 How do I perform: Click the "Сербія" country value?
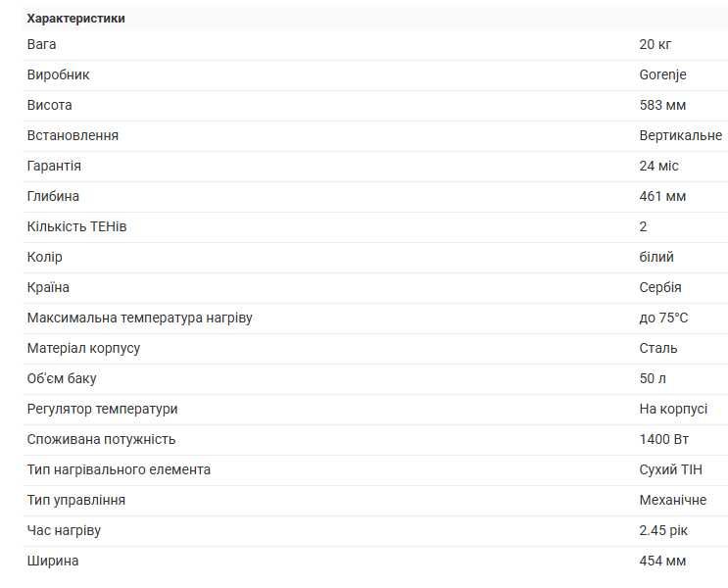(659, 287)
